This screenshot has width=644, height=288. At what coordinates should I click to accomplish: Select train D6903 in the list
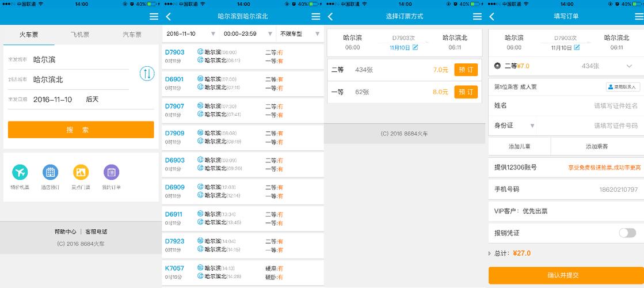click(243, 164)
